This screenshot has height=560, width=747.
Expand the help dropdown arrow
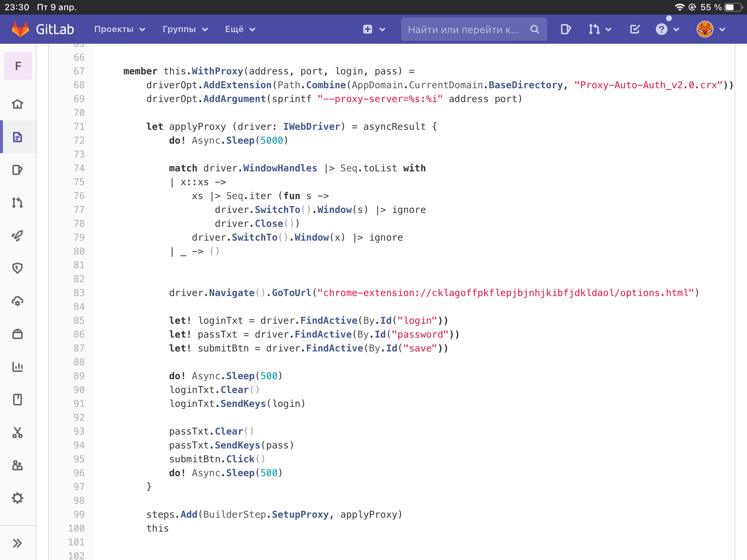pos(677,30)
